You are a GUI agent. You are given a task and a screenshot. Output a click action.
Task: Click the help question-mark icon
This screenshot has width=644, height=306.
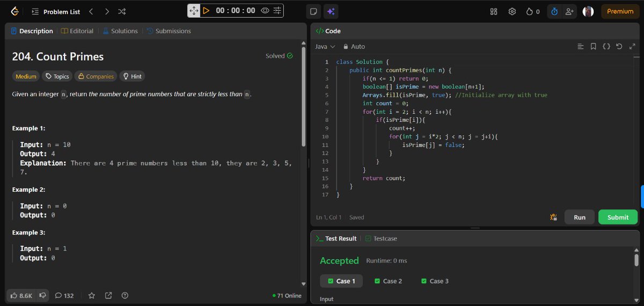125,296
